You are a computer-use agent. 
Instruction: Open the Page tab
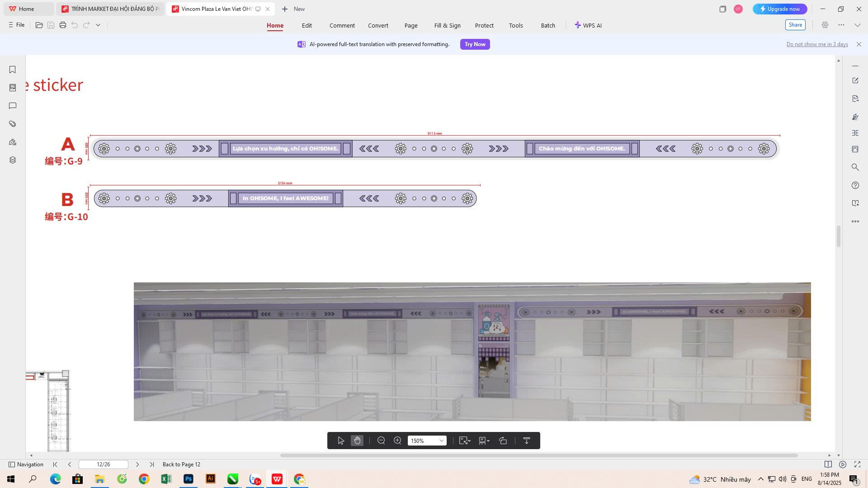[411, 26]
